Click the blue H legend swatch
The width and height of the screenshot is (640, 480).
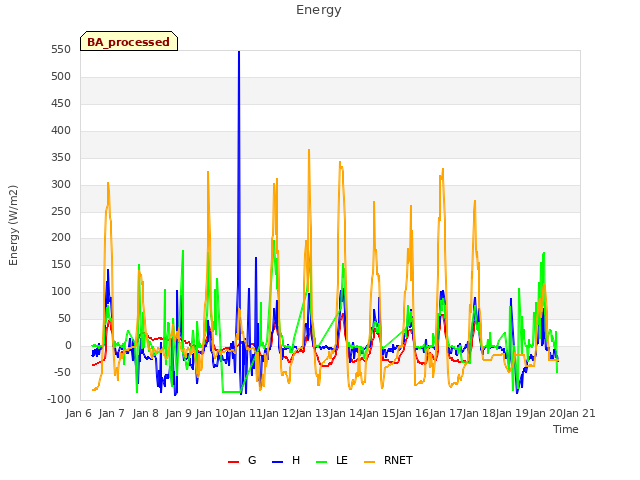pos(277,462)
